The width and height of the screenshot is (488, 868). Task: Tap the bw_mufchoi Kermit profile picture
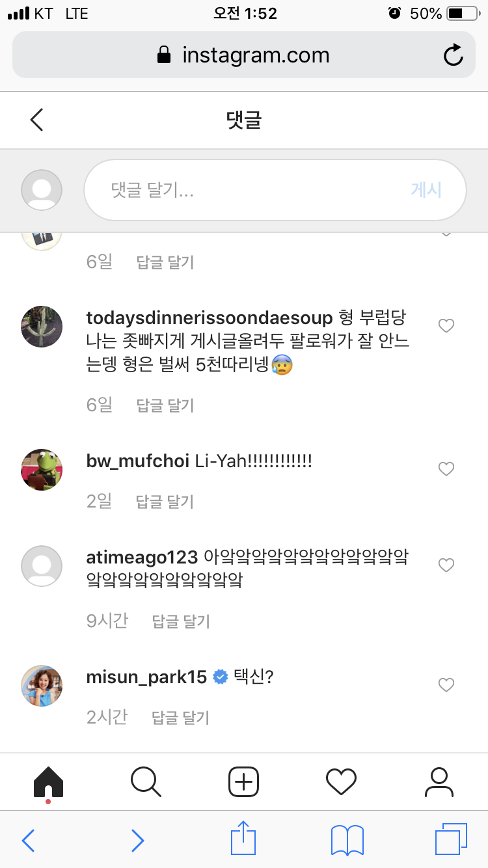point(42,469)
